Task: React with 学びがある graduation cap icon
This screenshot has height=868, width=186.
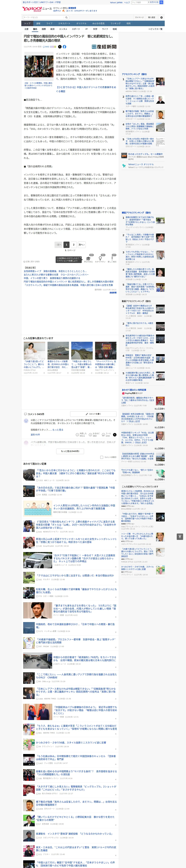Action: pyautogui.click(x=89, y=258)
